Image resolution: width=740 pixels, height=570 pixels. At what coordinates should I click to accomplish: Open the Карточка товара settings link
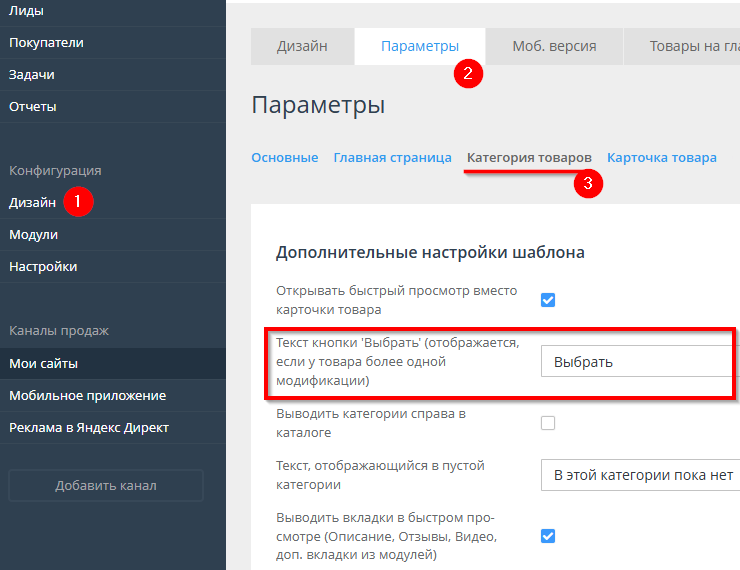coord(661,157)
